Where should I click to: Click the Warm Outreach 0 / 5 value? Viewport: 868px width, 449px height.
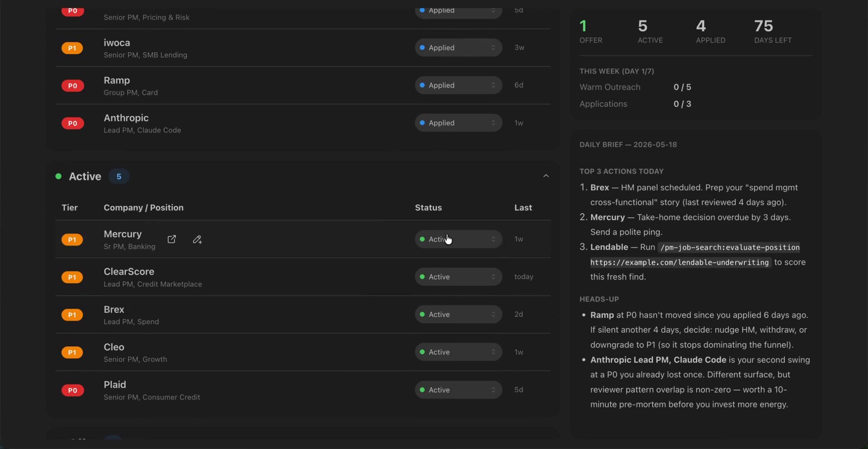(x=682, y=87)
